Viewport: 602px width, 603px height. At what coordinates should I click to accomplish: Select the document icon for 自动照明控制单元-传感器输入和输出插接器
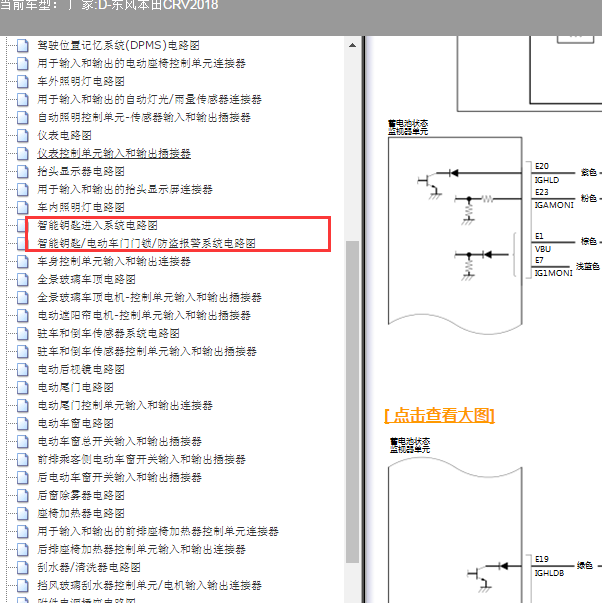[x=23, y=117]
